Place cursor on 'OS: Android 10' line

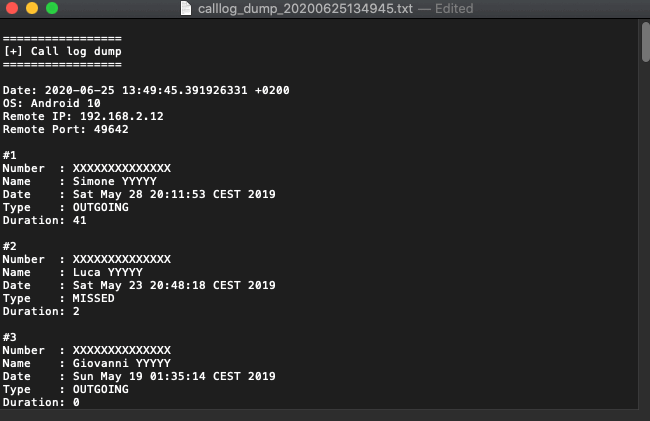pyautogui.click(x=52, y=103)
